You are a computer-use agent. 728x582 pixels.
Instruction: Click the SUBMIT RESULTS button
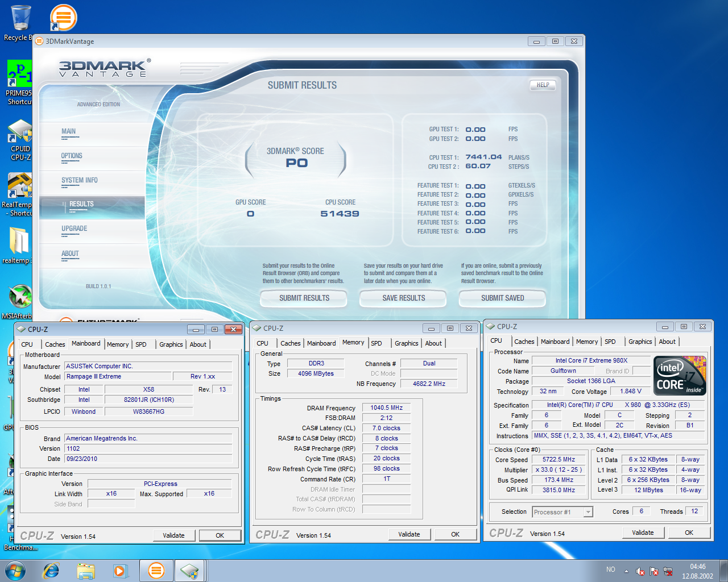[x=304, y=298]
